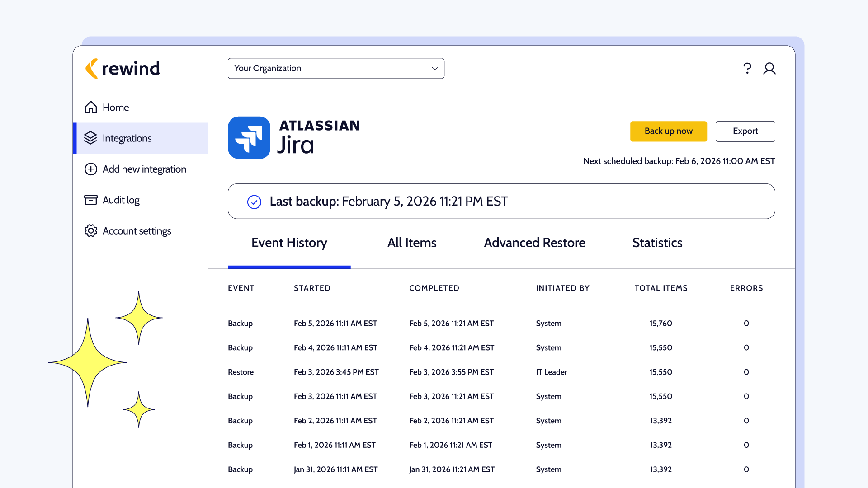Click the Audit log archive icon
This screenshot has width=868, height=488.
(x=91, y=200)
